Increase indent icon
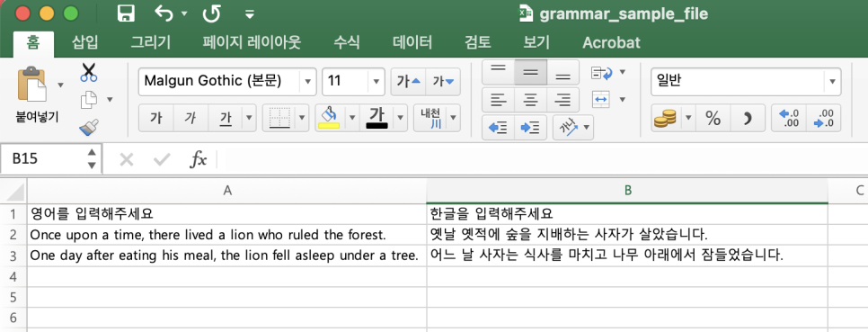The image size is (868, 332). 531,129
